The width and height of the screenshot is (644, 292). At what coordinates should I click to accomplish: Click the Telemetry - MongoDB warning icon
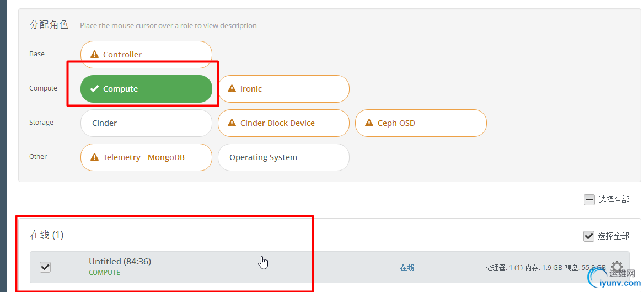click(94, 157)
